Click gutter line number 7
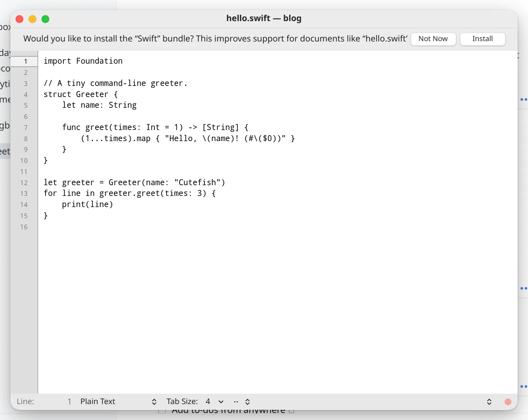 click(x=26, y=128)
